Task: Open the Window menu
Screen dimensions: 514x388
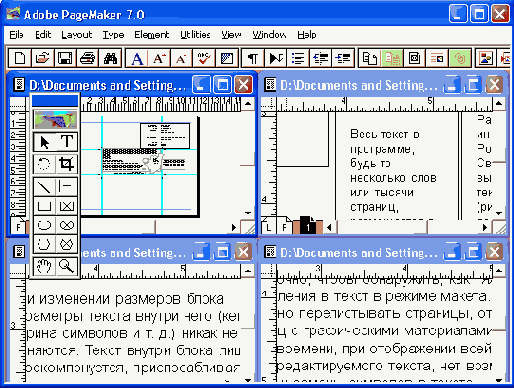Action: coord(269,35)
